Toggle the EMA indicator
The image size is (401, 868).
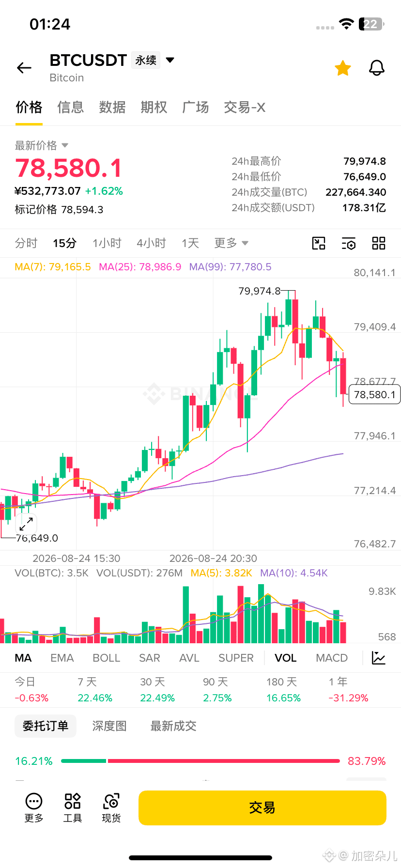click(62, 658)
